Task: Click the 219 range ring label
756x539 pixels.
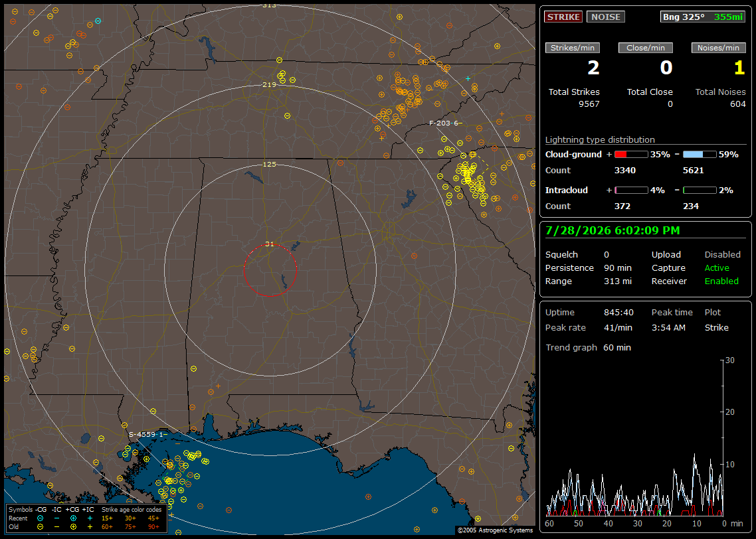Action: 269,85
